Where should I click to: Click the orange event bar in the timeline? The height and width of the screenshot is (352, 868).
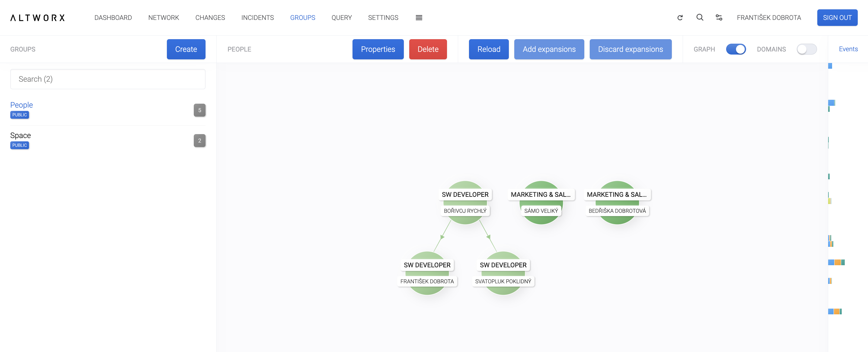click(837, 262)
